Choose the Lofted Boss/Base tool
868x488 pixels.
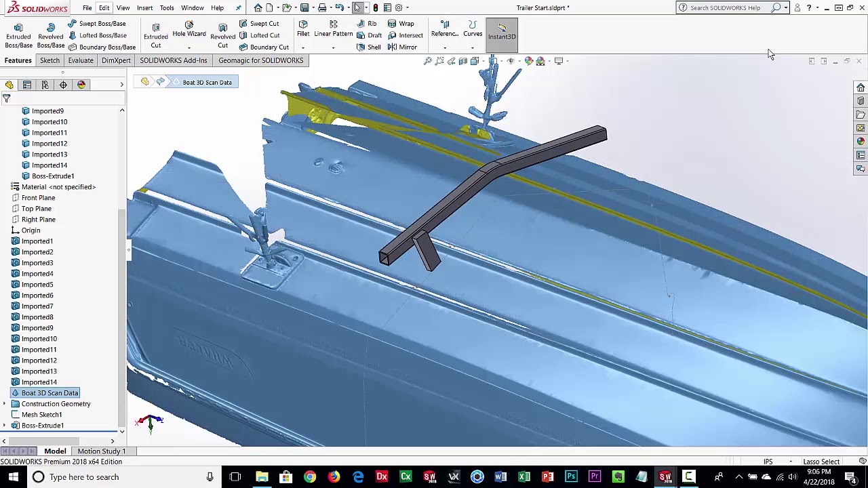[x=97, y=35]
